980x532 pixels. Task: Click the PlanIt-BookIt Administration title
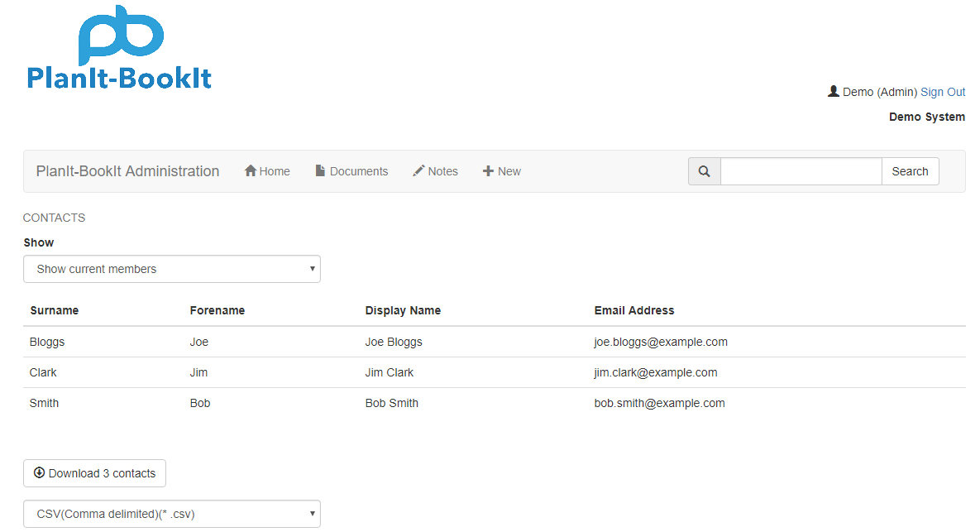click(127, 171)
